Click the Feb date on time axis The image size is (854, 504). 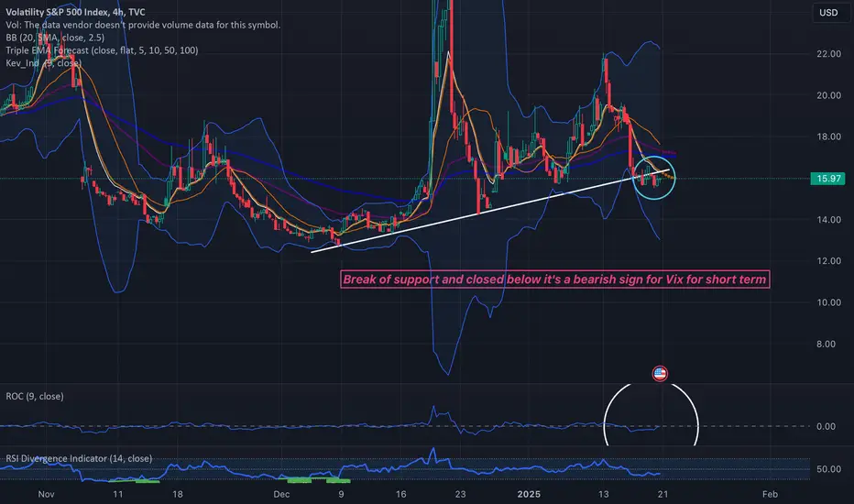[770, 494]
